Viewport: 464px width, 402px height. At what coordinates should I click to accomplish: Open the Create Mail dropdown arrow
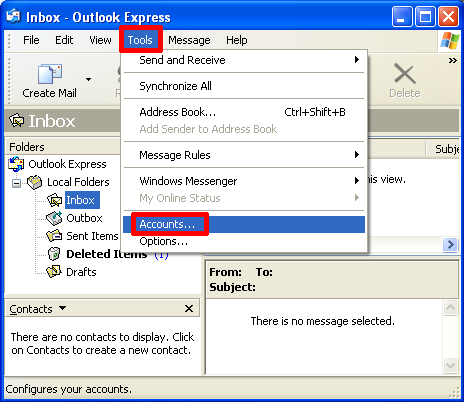point(88,79)
